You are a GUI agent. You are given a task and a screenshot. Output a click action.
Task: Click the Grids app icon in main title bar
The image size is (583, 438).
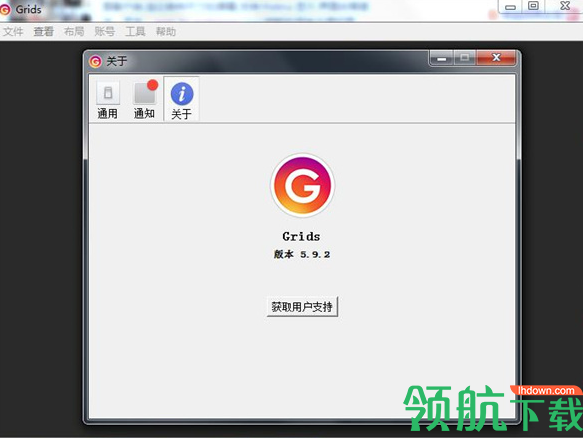(x=4, y=9)
